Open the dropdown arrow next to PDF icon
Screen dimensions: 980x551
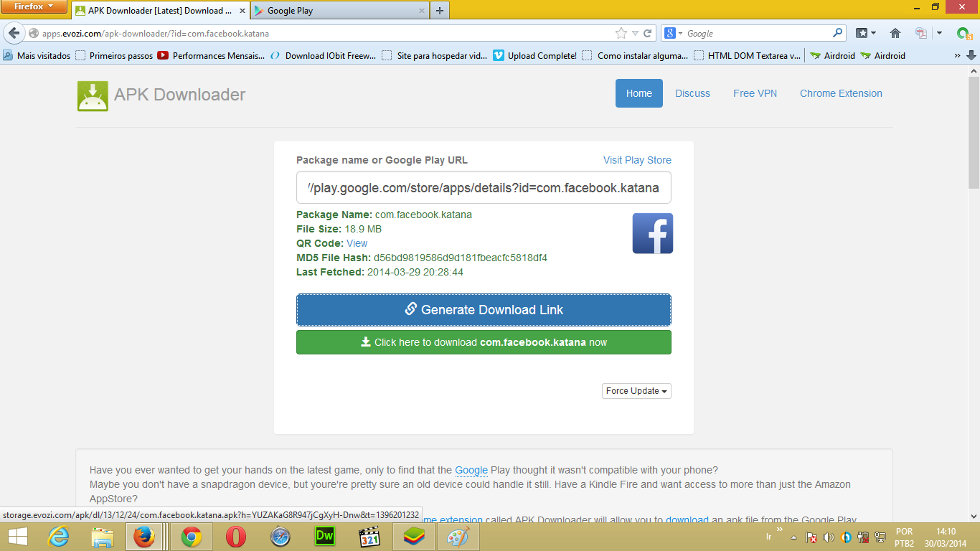939,33
